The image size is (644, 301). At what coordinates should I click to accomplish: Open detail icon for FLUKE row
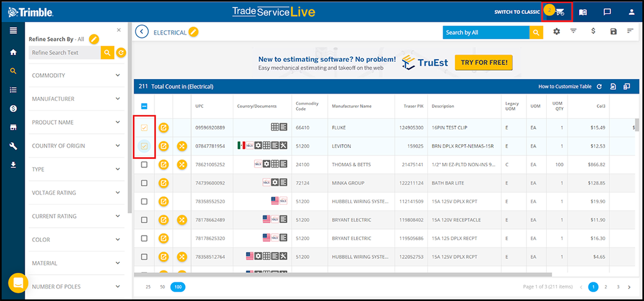164,127
